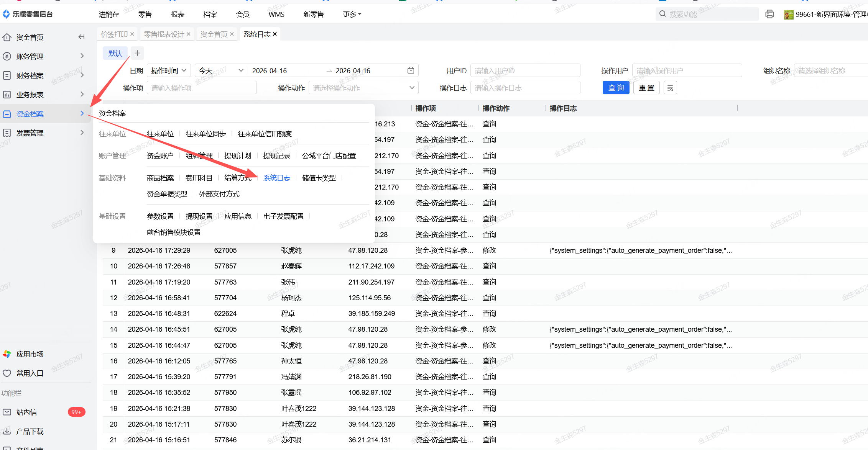Select 往来单位信用额度 in flyout menu

point(265,134)
